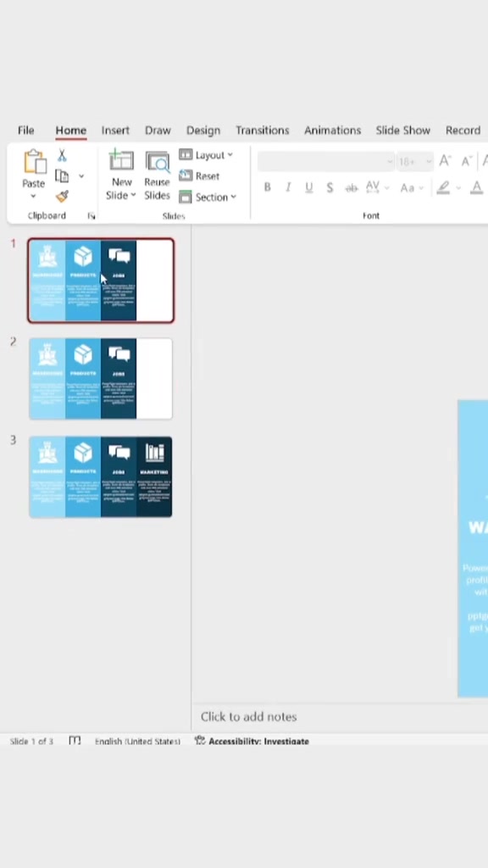Open the Paste options dropdown arrow
Image resolution: width=488 pixels, height=868 pixels.
[33, 196]
